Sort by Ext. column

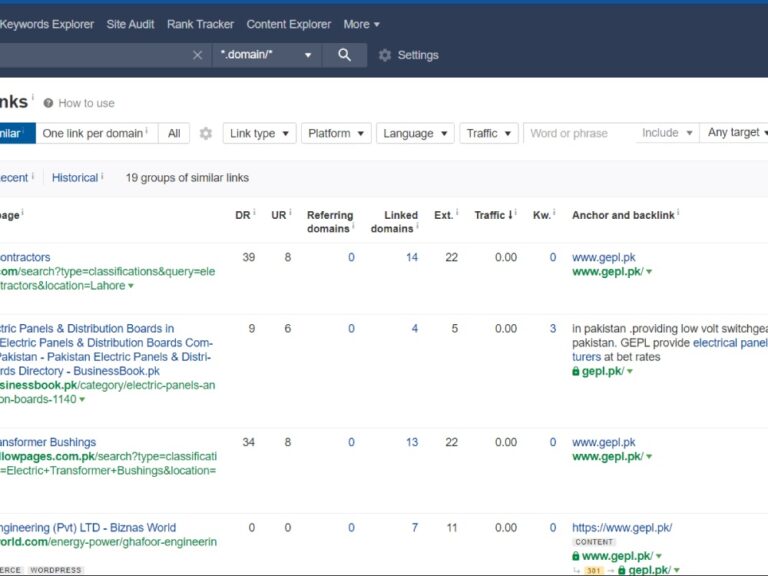pos(443,215)
